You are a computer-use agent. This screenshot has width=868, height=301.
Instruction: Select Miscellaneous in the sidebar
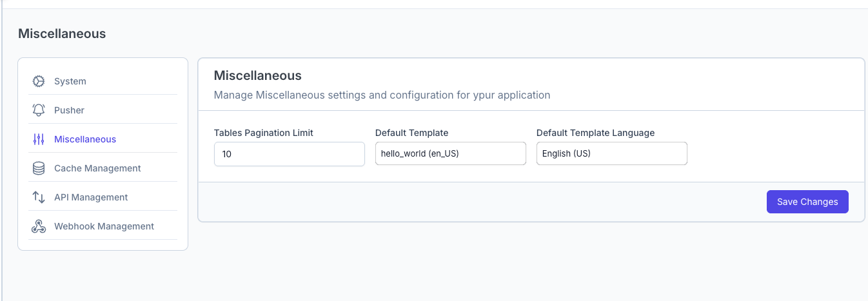coord(103,139)
